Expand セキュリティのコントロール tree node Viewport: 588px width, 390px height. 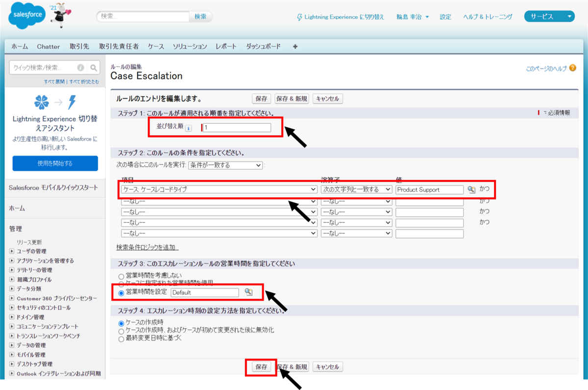coord(12,308)
